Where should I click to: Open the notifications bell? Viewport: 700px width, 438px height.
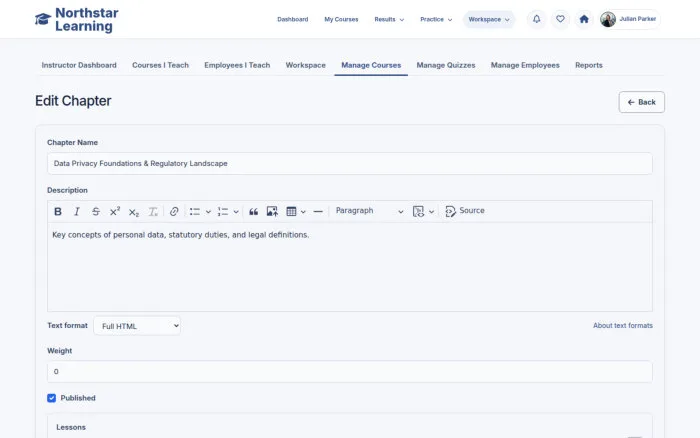537,19
